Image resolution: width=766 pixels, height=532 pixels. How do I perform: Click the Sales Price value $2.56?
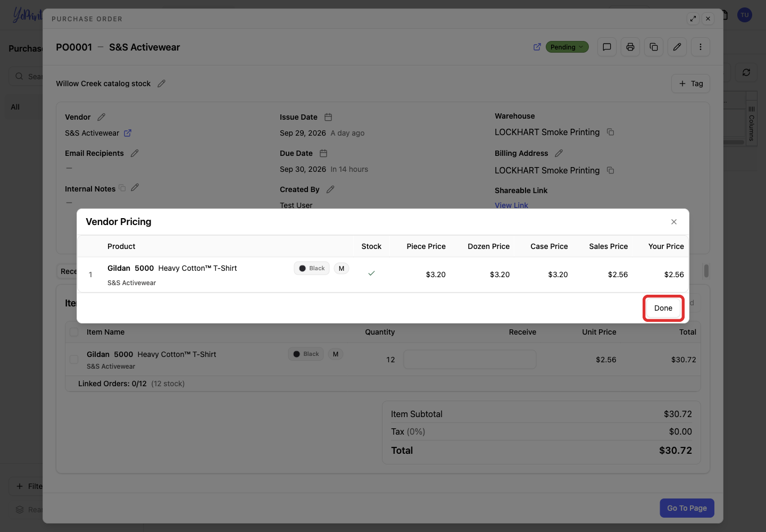click(x=618, y=275)
